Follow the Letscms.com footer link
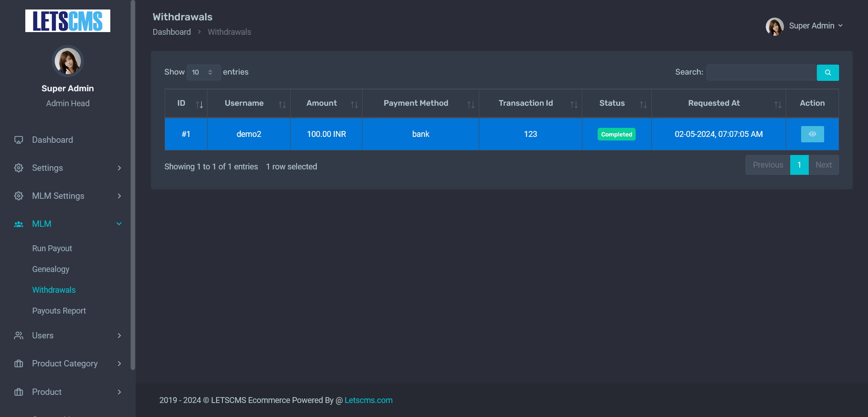This screenshot has height=417, width=868. pos(368,400)
